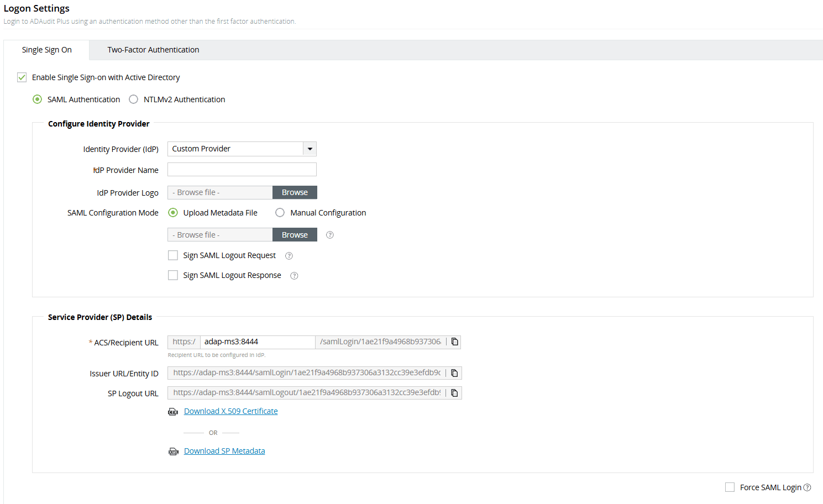This screenshot has height=504, width=823.
Task: Focus the IdP Provider Name field
Action: click(x=242, y=170)
